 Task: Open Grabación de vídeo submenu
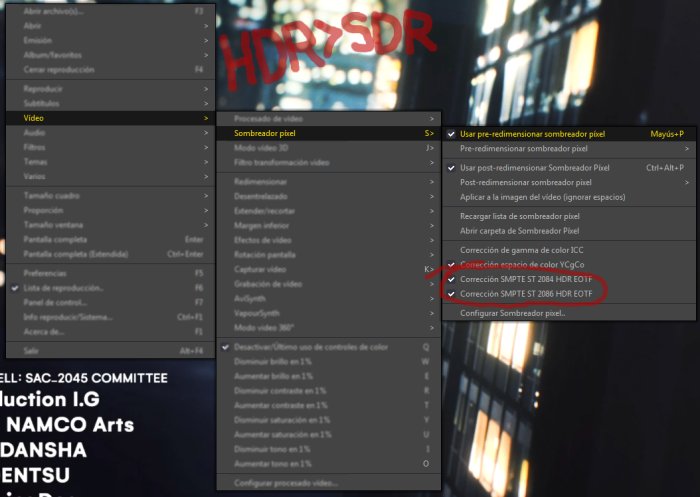[x=329, y=284]
